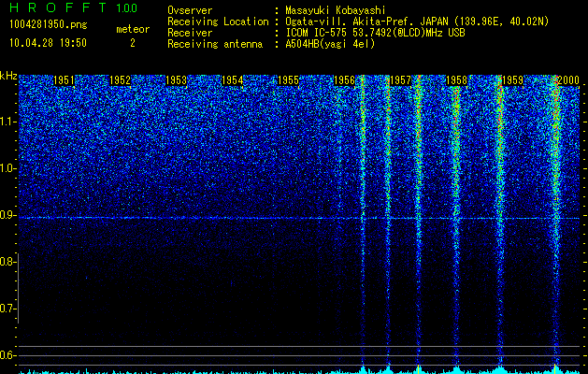Click the 1953 time marker
588x374 pixels.
[x=177, y=79]
